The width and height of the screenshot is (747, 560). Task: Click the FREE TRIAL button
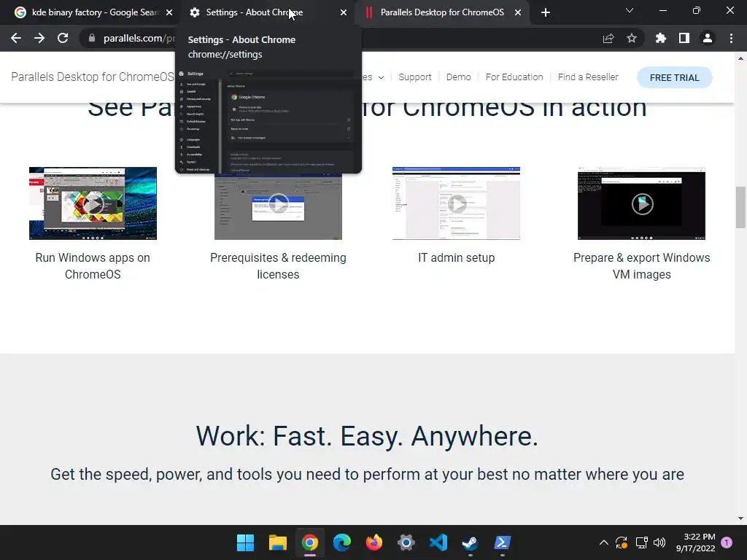pyautogui.click(x=675, y=77)
